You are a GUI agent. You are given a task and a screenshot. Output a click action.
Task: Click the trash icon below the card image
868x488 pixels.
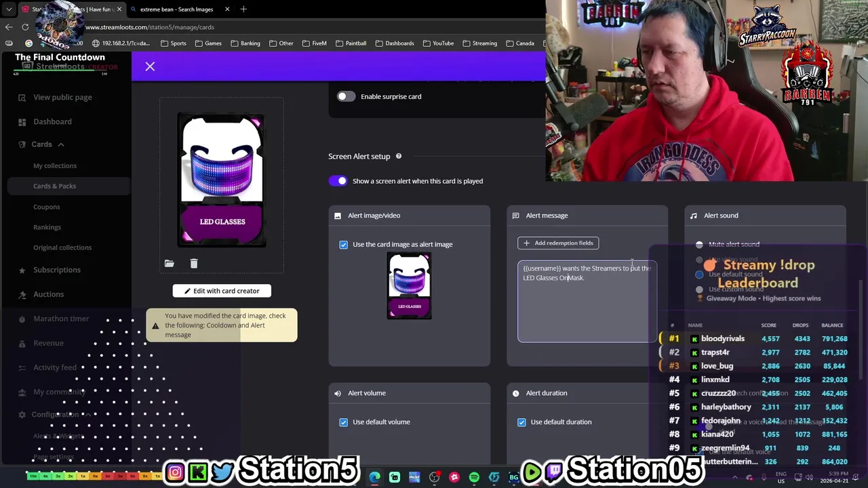coord(194,264)
